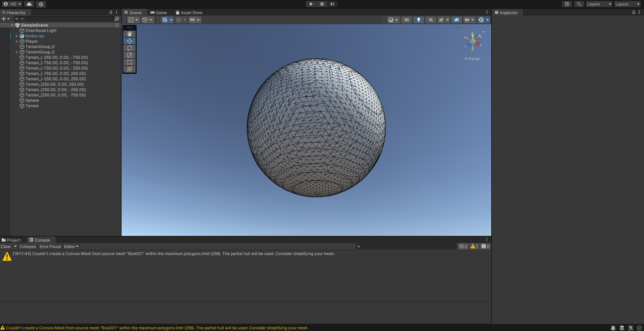The height and width of the screenshot is (331, 644).
Task: Open the cloud services icon
Action: tap(29, 4)
